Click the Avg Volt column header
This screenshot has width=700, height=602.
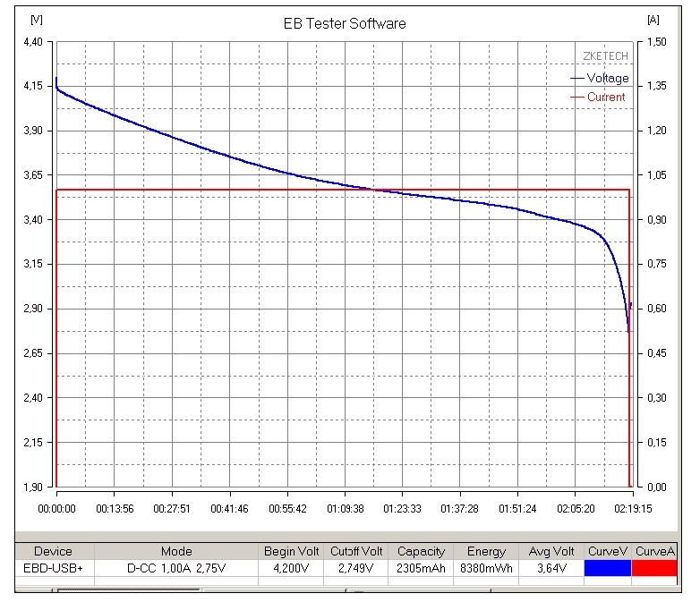click(x=551, y=551)
